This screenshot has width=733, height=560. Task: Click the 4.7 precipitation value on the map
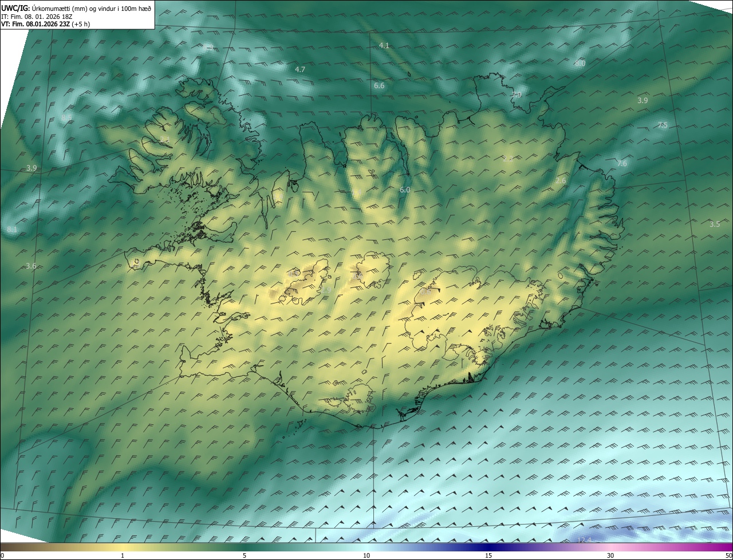pos(300,69)
